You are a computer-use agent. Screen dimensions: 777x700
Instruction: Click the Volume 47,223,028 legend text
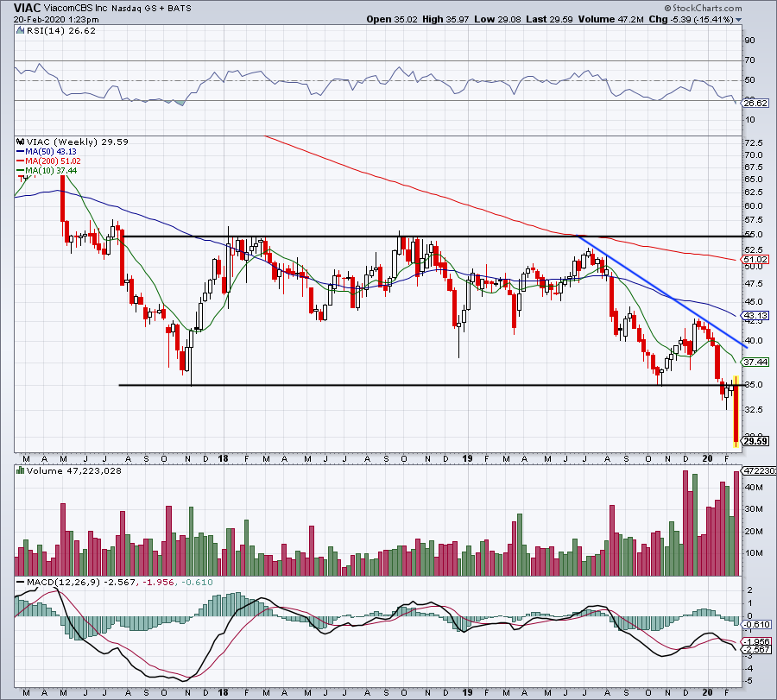(x=74, y=470)
